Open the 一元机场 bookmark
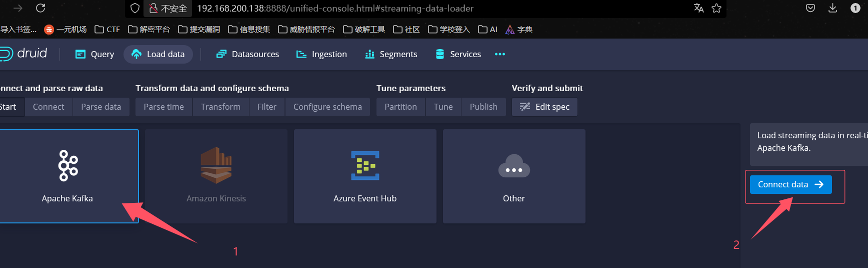Viewport: 868px width, 268px height. tap(65, 30)
